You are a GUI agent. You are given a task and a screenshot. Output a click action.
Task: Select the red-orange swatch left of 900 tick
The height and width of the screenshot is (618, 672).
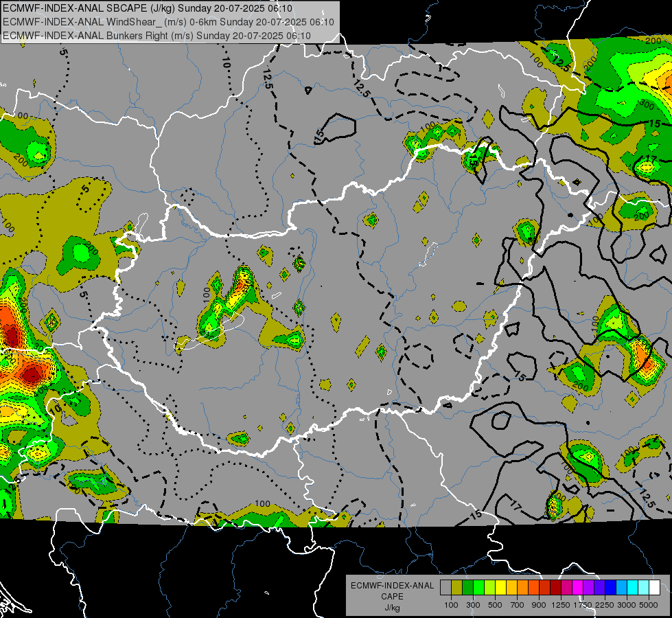(533, 588)
